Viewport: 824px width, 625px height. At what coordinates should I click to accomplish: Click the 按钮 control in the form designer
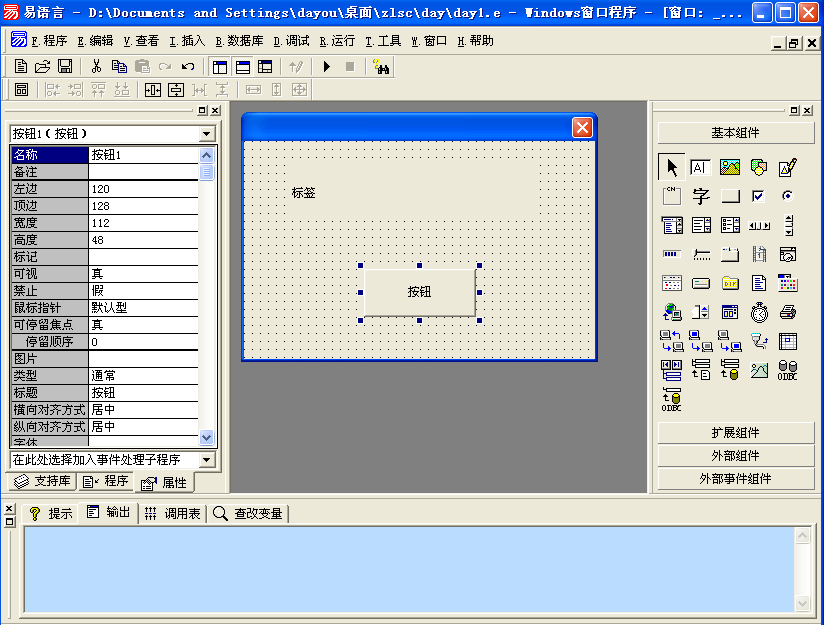419,292
